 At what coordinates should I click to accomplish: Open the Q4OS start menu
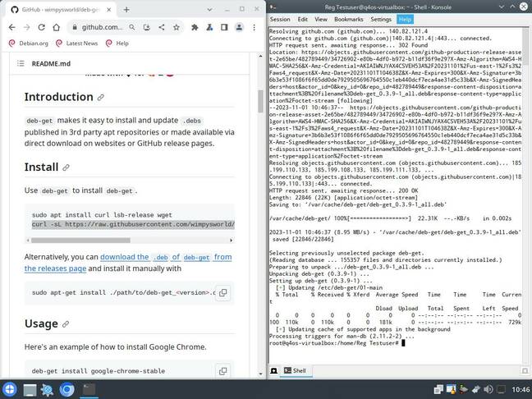point(10,389)
